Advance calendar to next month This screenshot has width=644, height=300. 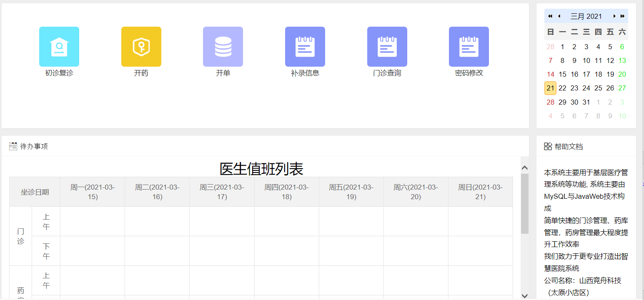[x=614, y=16]
